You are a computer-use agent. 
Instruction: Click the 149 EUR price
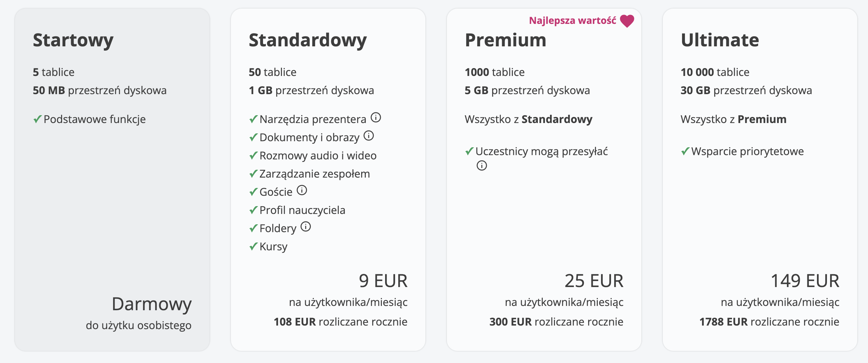point(805,281)
